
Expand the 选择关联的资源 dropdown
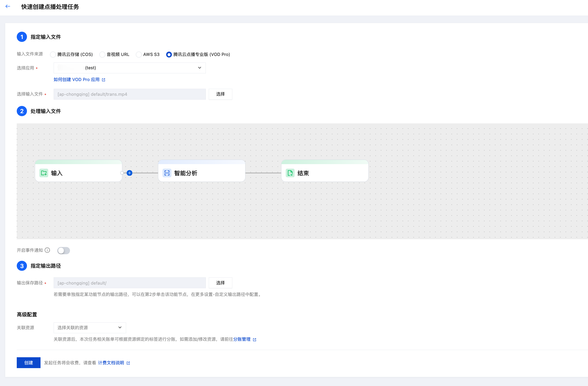pos(90,328)
